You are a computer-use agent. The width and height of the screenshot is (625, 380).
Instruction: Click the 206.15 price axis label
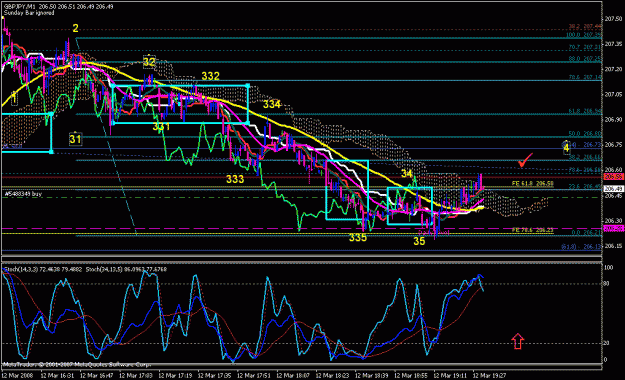point(613,246)
